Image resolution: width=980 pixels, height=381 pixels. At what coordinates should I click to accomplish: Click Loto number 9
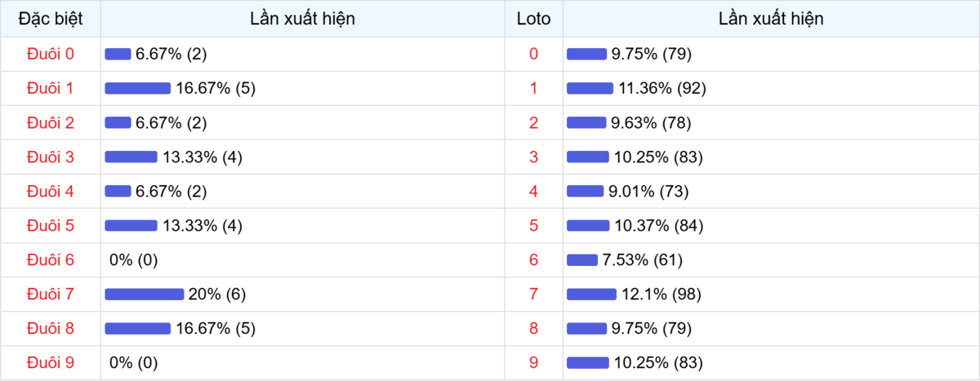click(534, 362)
